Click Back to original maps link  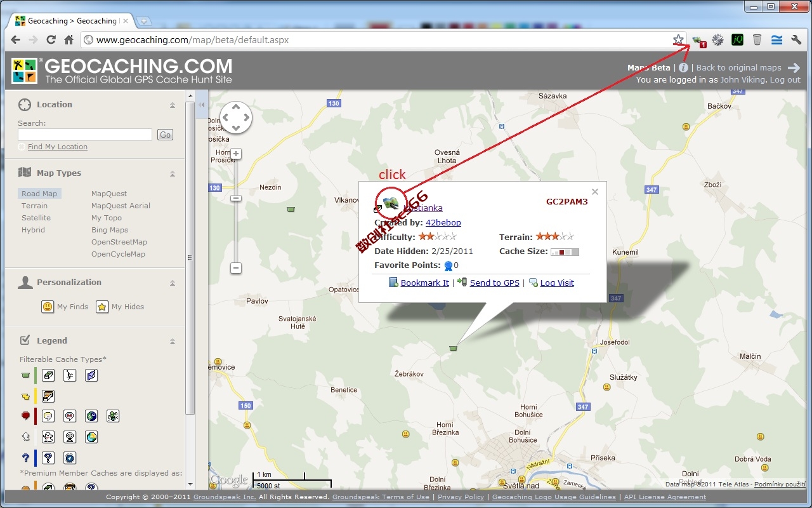click(x=738, y=68)
